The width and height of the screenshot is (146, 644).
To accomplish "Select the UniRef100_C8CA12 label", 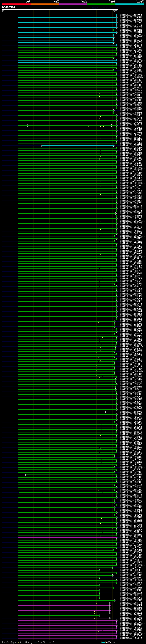I will (x=131, y=125).
